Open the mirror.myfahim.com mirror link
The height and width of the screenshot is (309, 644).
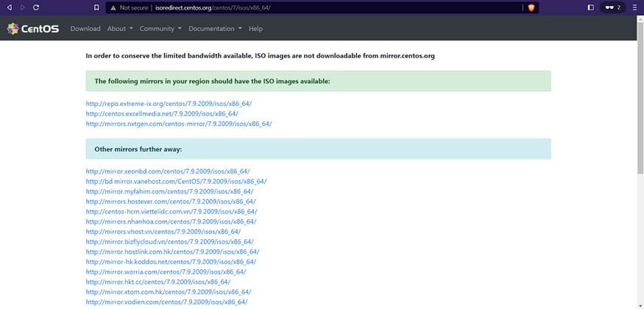tap(169, 191)
